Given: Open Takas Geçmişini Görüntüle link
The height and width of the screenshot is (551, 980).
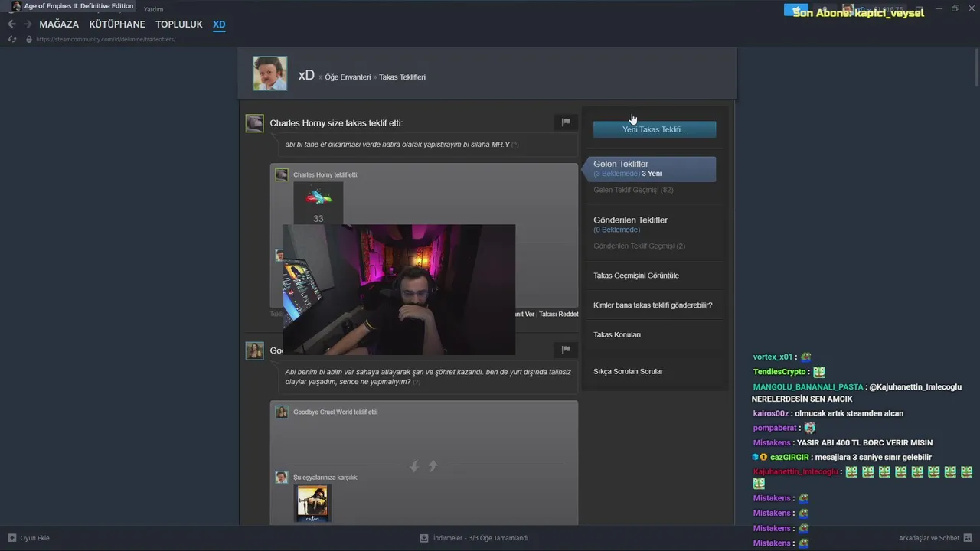Looking at the screenshot, I should click(x=636, y=275).
